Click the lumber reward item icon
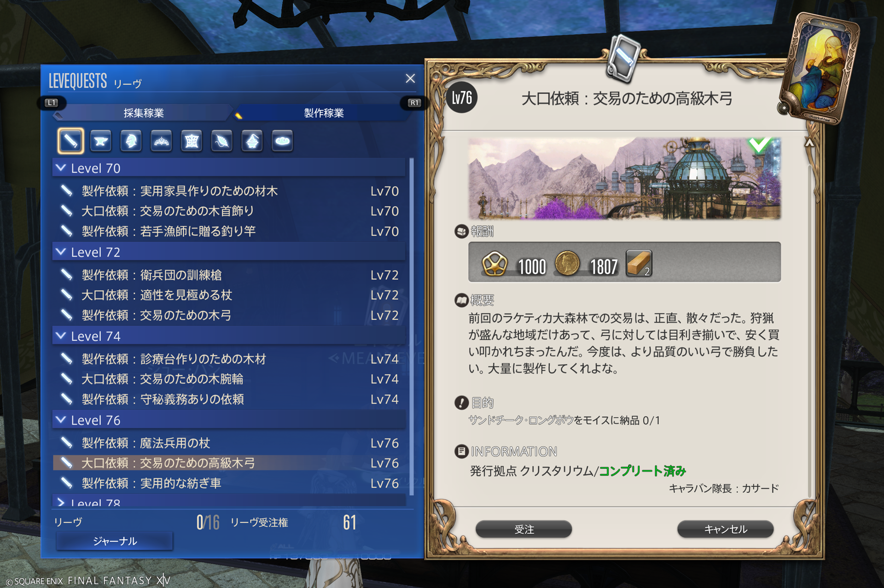 tap(639, 263)
